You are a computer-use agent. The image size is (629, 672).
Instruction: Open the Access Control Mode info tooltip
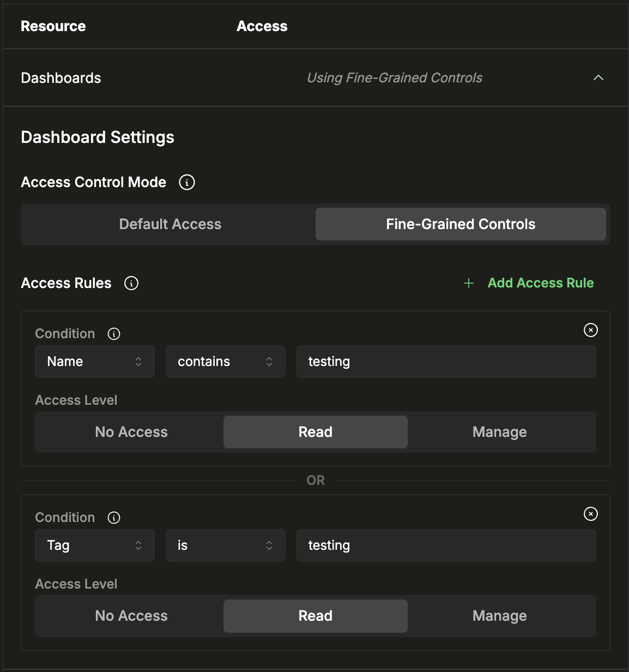point(186,182)
